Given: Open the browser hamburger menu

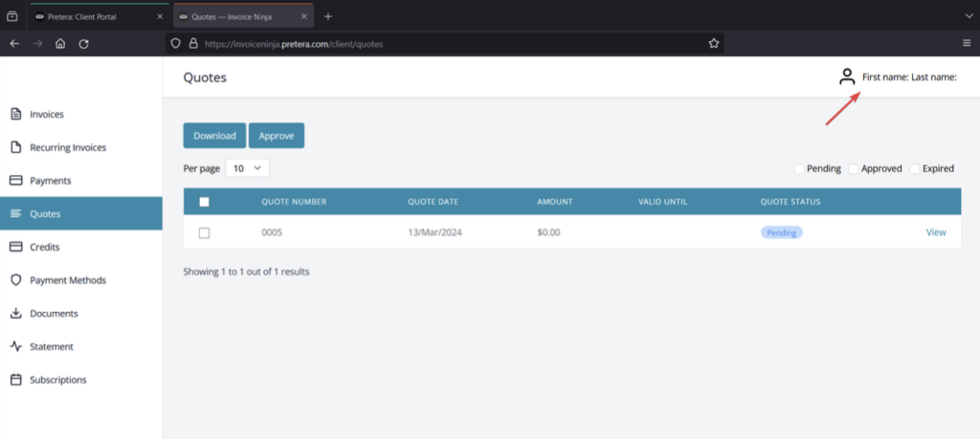Looking at the screenshot, I should [x=967, y=43].
